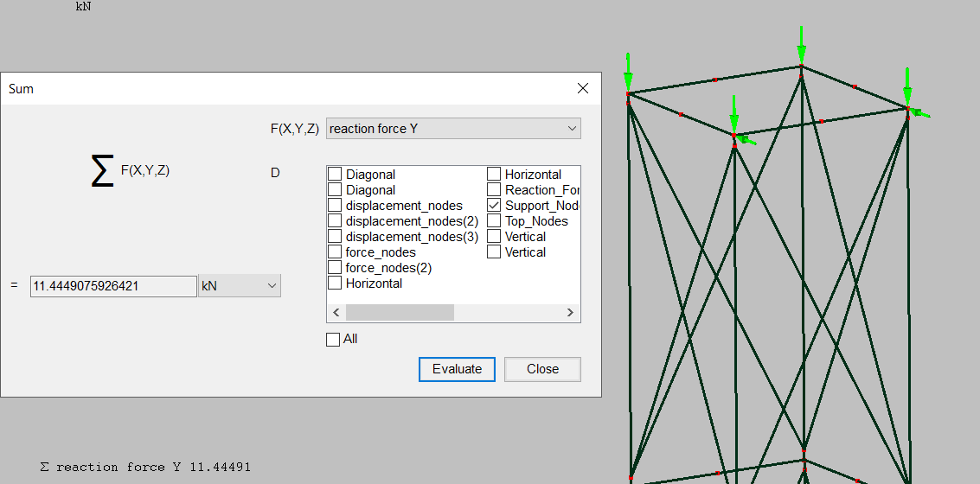Click the list scrollbar left arrow
This screenshot has height=484, width=980.
pyautogui.click(x=336, y=312)
